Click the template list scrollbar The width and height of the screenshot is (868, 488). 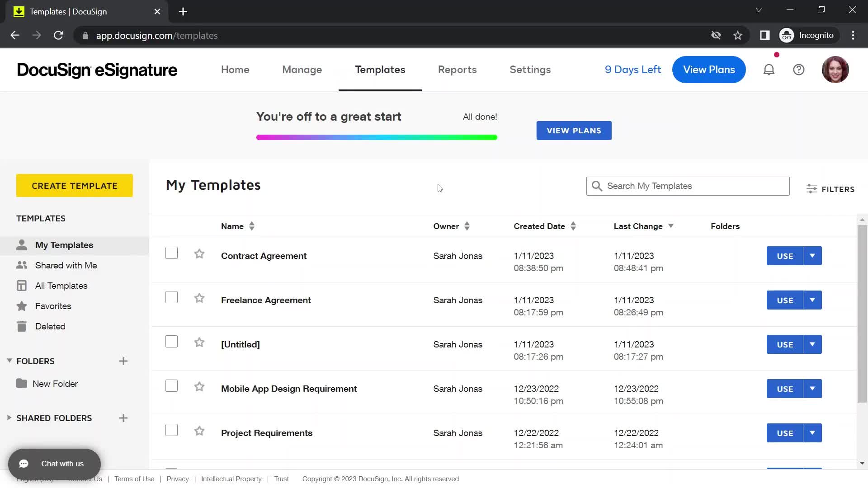click(x=862, y=314)
